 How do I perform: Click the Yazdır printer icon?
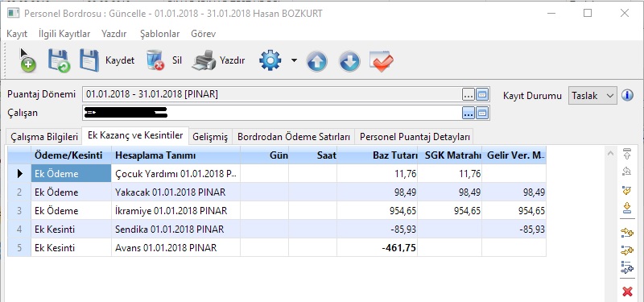(x=204, y=60)
